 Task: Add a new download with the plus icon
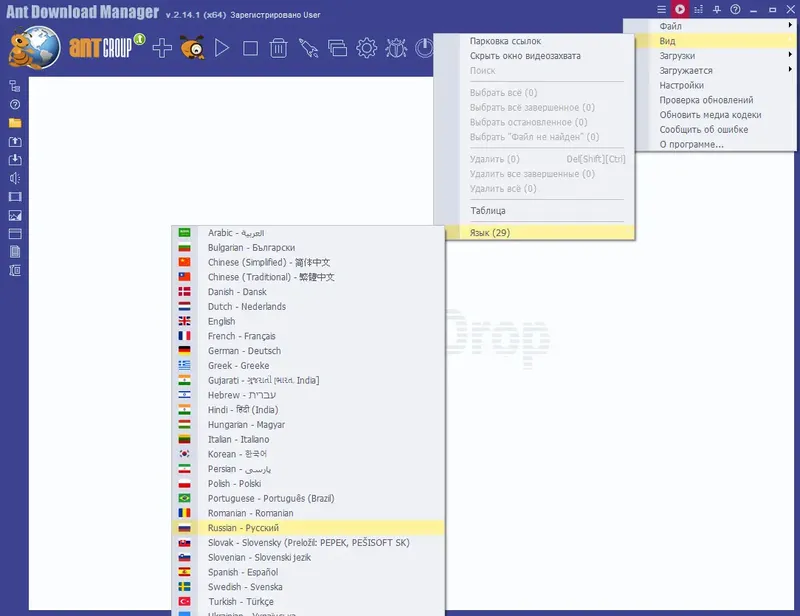160,46
